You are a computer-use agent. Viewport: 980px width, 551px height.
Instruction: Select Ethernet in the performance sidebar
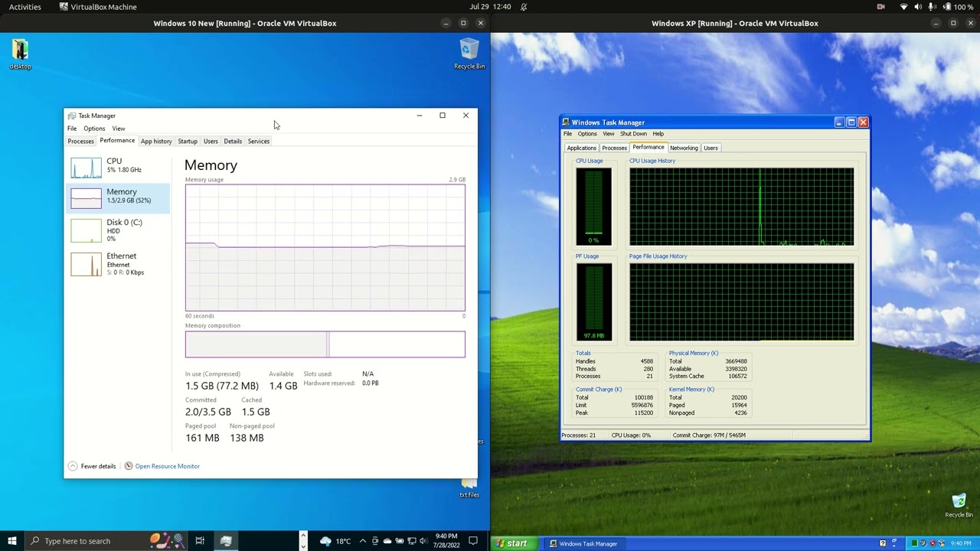[119, 263]
